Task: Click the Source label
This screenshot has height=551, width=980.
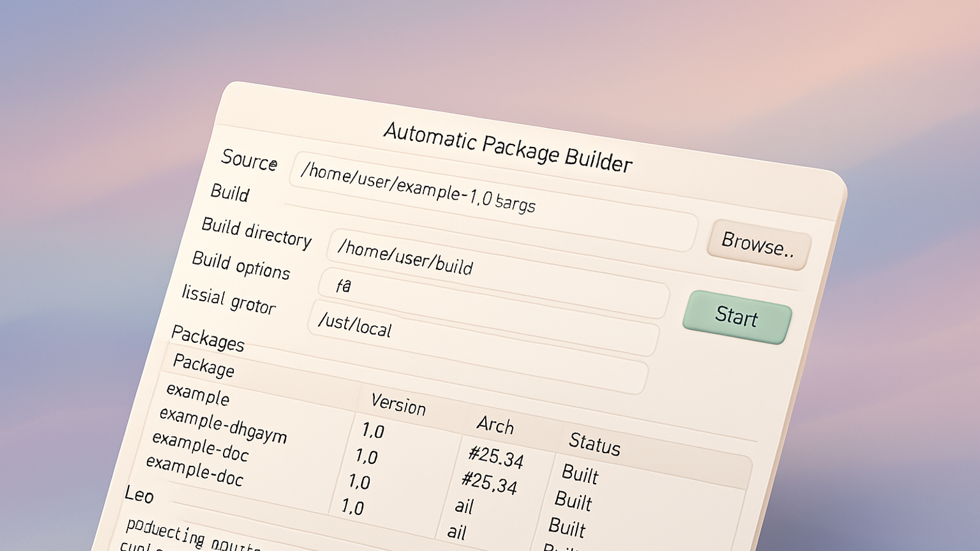Action: [x=249, y=160]
